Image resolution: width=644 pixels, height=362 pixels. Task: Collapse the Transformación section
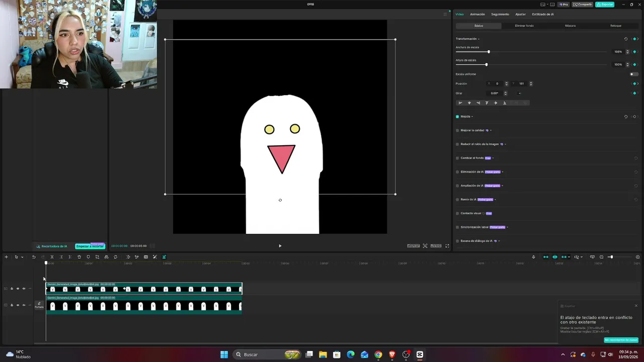pos(478,39)
